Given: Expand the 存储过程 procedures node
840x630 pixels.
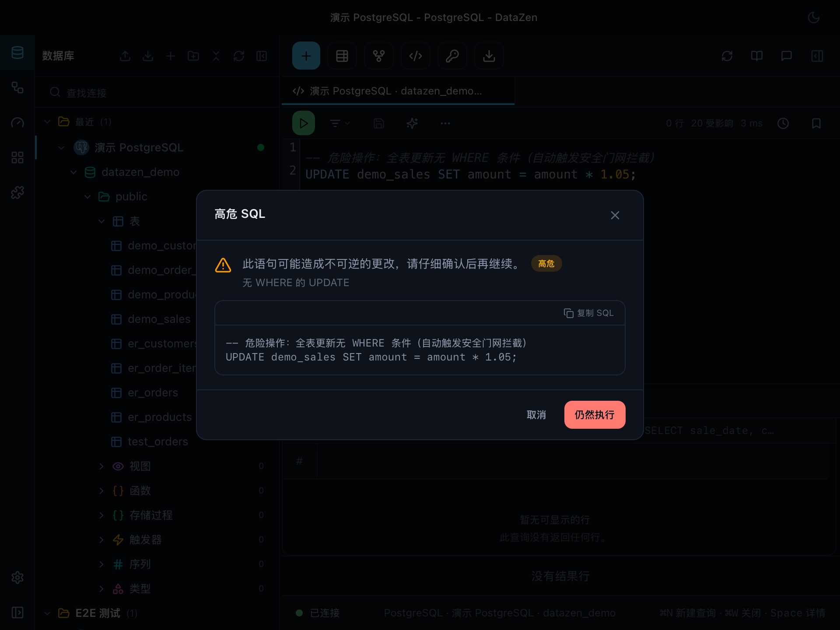Looking at the screenshot, I should click(101, 515).
